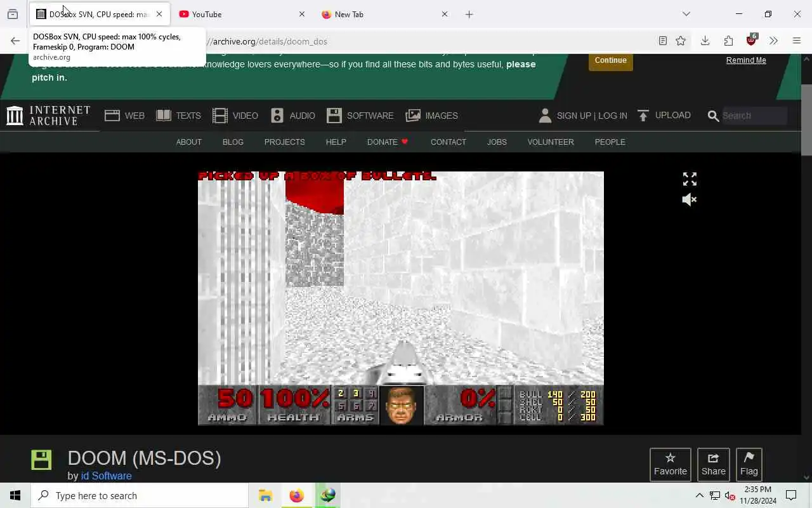Open the id Software creator link
The height and width of the screenshot is (508, 812).
106,476
